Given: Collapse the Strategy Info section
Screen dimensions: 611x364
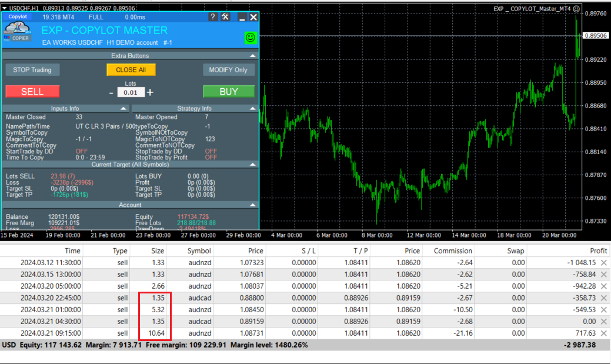Looking at the screenshot, I should pyautogui.click(x=252, y=108).
